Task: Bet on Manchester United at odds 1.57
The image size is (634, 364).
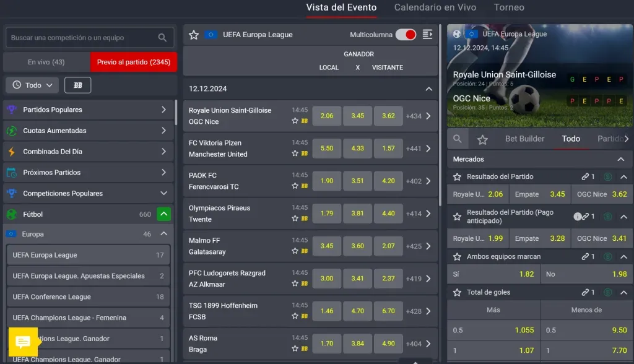Action: (x=388, y=149)
